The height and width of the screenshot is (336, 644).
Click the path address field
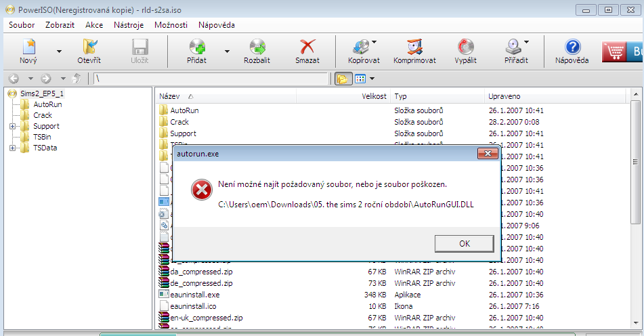(211, 79)
